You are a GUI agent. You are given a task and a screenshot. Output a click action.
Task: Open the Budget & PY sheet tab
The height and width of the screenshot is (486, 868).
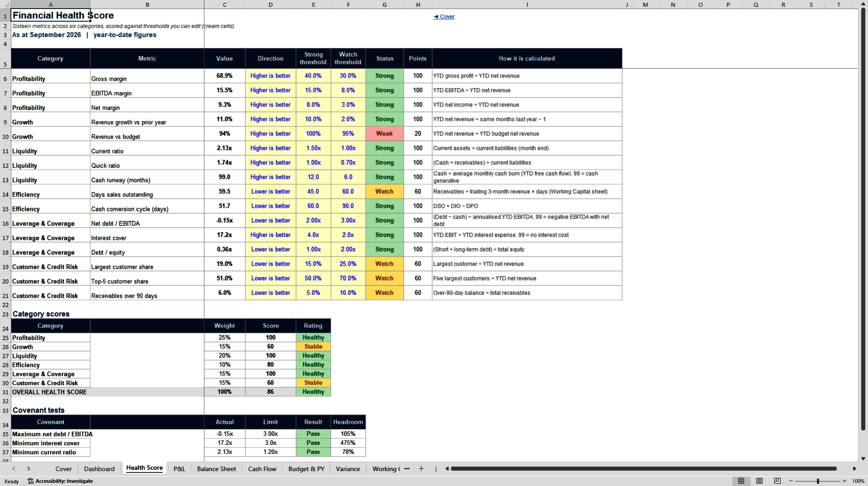pyautogui.click(x=306, y=469)
